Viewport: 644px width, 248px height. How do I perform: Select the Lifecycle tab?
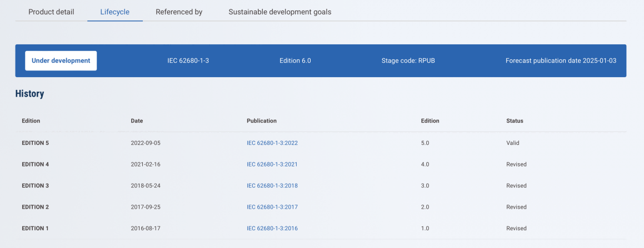tap(115, 12)
